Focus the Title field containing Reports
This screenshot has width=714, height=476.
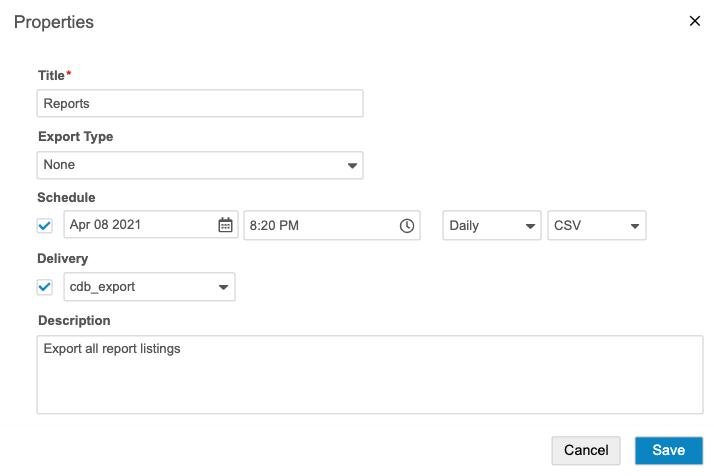(x=200, y=104)
